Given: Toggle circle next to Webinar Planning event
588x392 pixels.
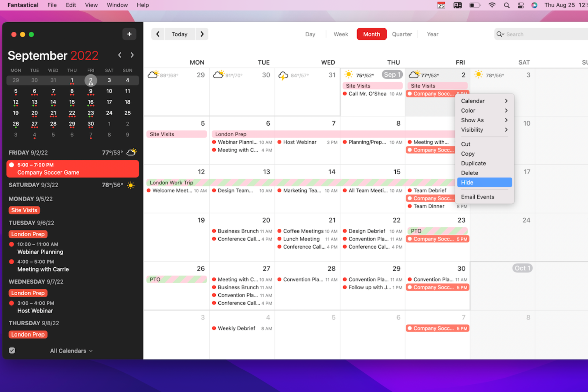Looking at the screenshot, I should [x=12, y=244].
